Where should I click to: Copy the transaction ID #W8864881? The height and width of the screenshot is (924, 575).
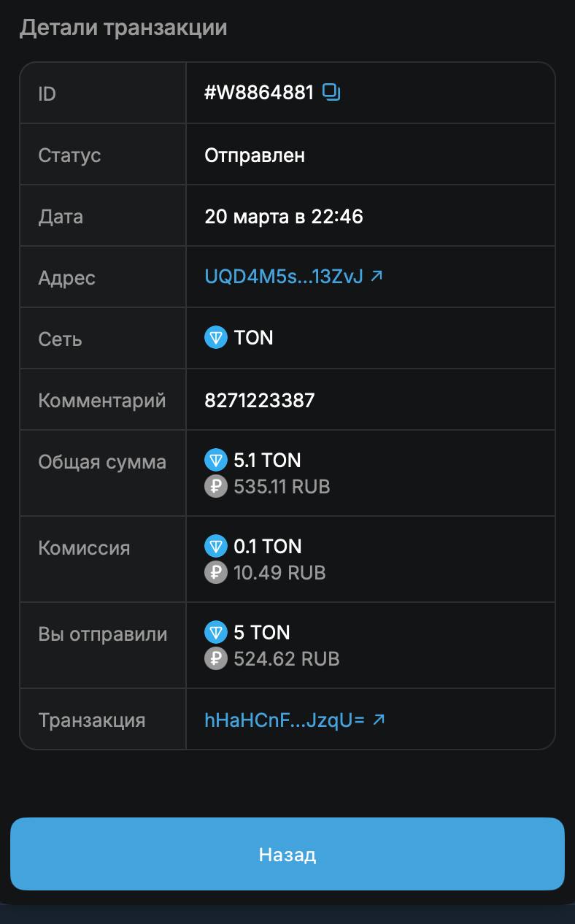point(332,92)
